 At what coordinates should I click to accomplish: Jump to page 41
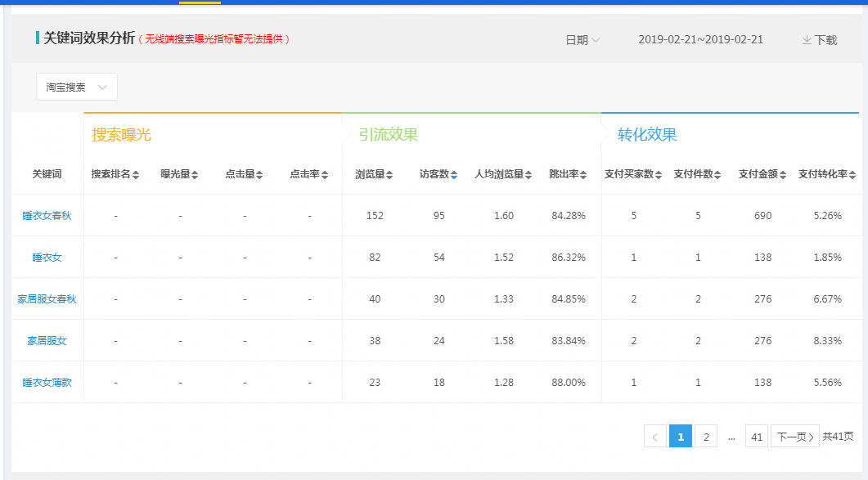coord(757,437)
